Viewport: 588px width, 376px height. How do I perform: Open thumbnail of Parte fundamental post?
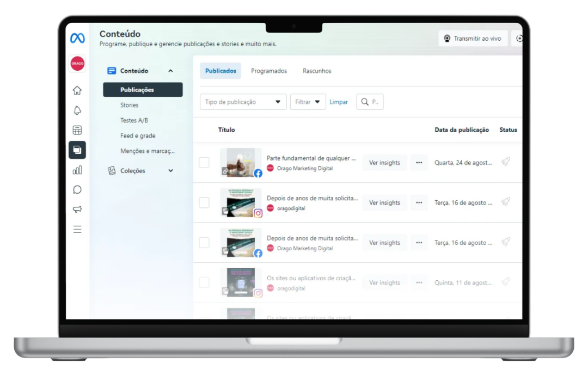click(241, 162)
